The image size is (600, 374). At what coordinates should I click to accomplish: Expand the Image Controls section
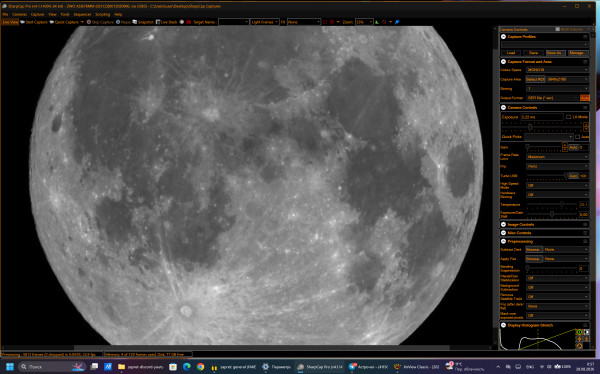click(x=503, y=225)
